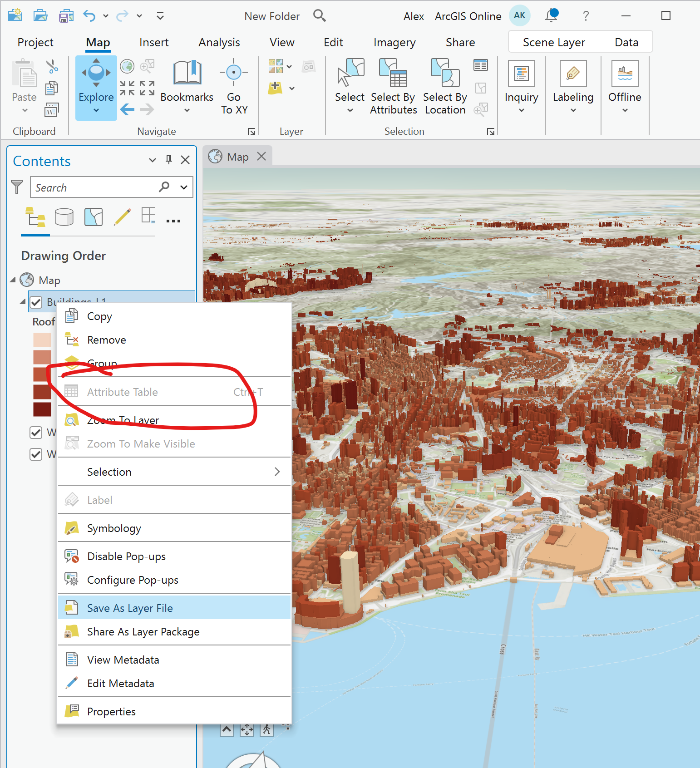The height and width of the screenshot is (768, 700).
Task: Toggle the second layer checkbox under Roof legend
Action: [36, 433]
